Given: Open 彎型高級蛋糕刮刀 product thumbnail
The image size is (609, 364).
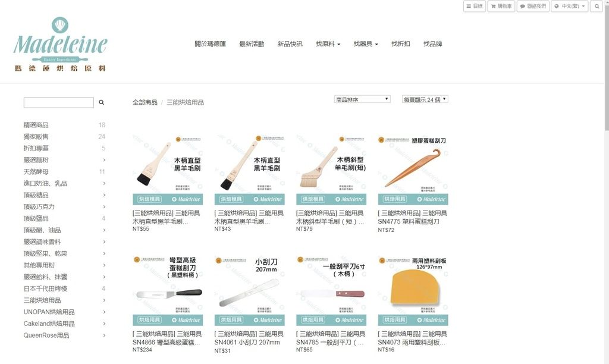Looking at the screenshot, I should tap(168, 291).
